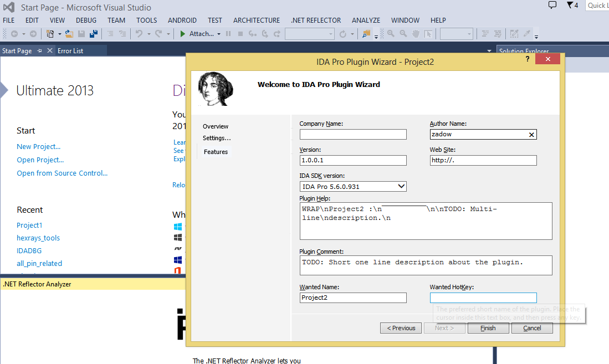Open the document tab list dropdown arrow
The width and height of the screenshot is (609, 364).
coord(489,51)
